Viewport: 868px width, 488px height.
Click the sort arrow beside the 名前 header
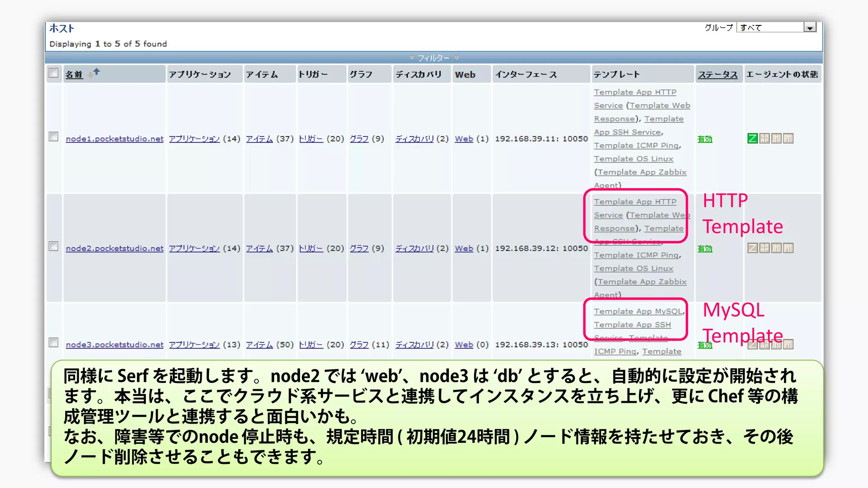pyautogui.click(x=94, y=73)
